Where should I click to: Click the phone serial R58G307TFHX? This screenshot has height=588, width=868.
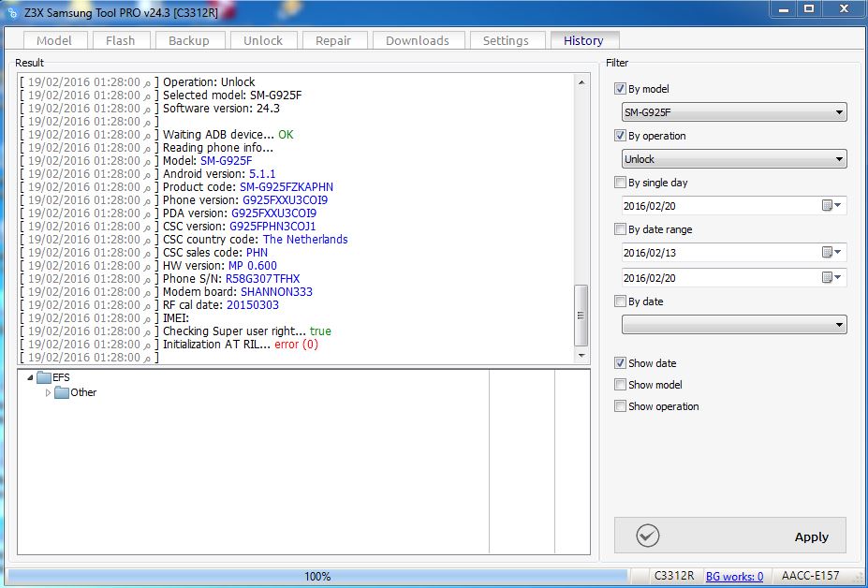tap(263, 279)
